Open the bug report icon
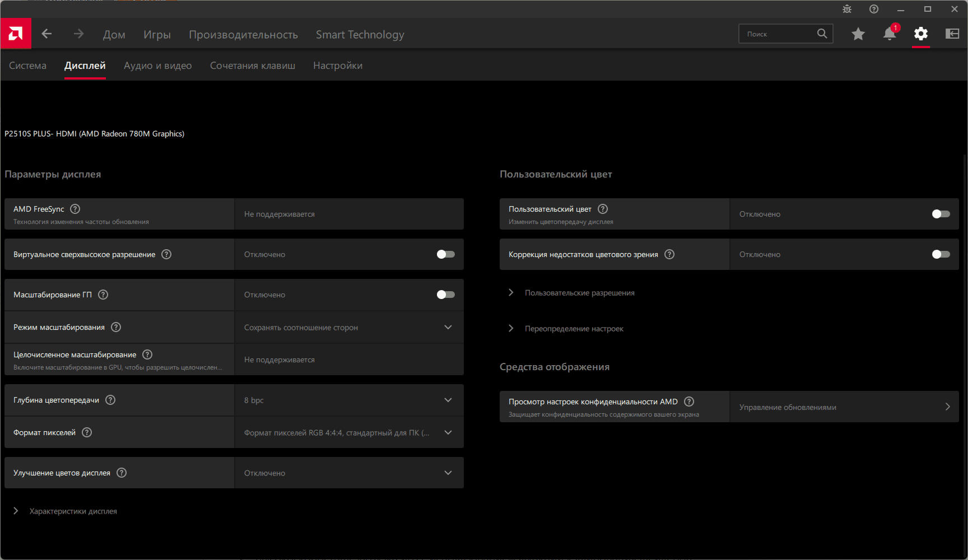Screen dimensions: 968x560 [x=846, y=9]
